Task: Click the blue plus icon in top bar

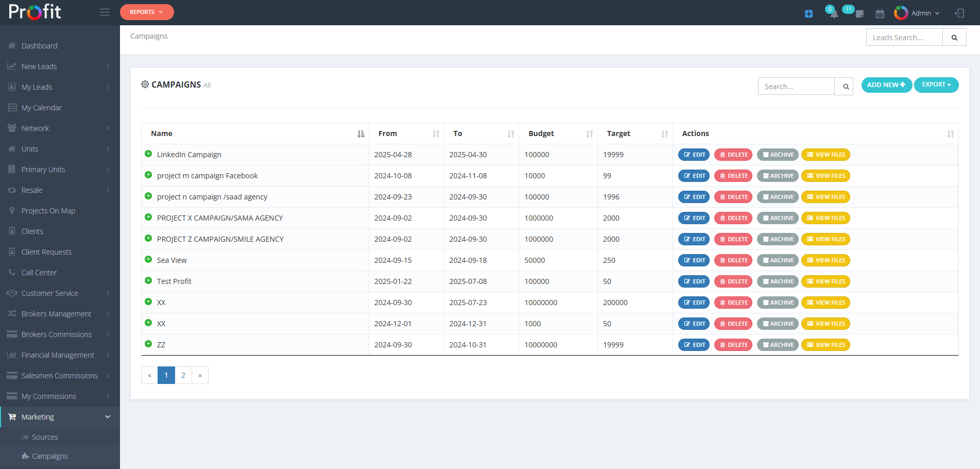Action: point(809,14)
